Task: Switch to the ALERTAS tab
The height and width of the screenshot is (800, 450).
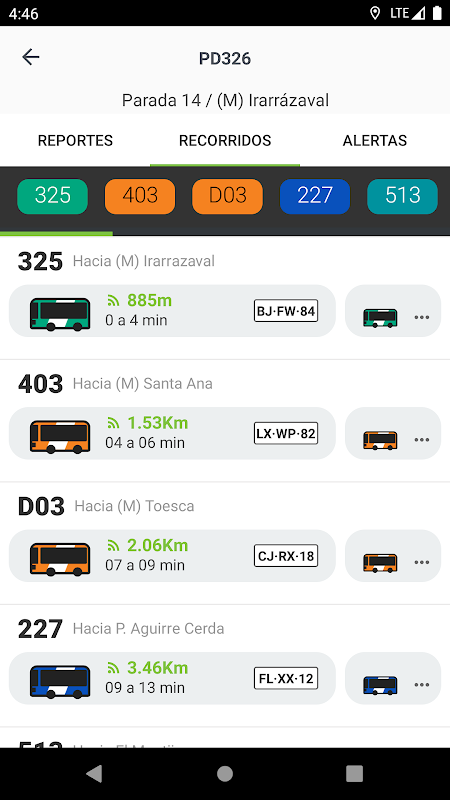Action: click(x=375, y=140)
